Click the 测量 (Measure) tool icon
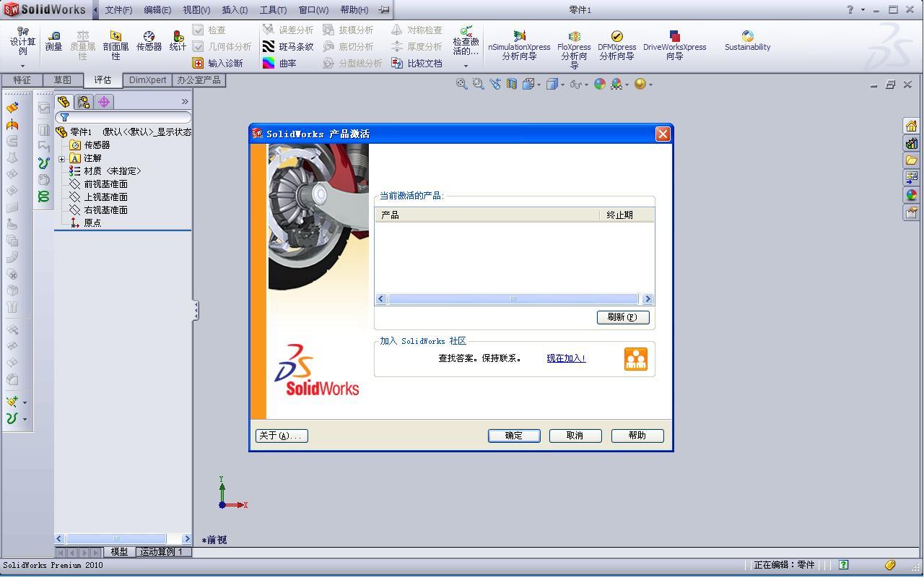The width and height of the screenshot is (924, 578). (53, 36)
